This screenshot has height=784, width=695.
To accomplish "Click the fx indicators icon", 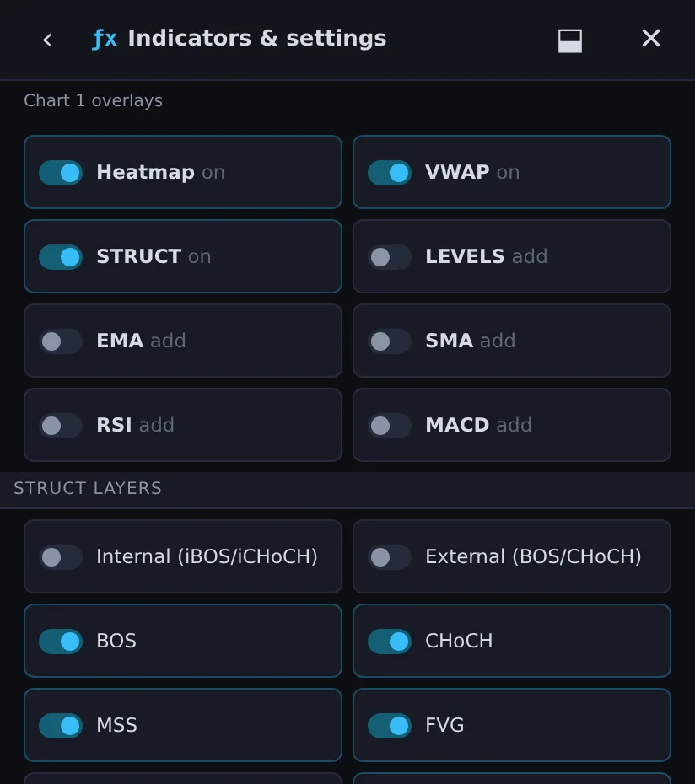I will 105,39.
